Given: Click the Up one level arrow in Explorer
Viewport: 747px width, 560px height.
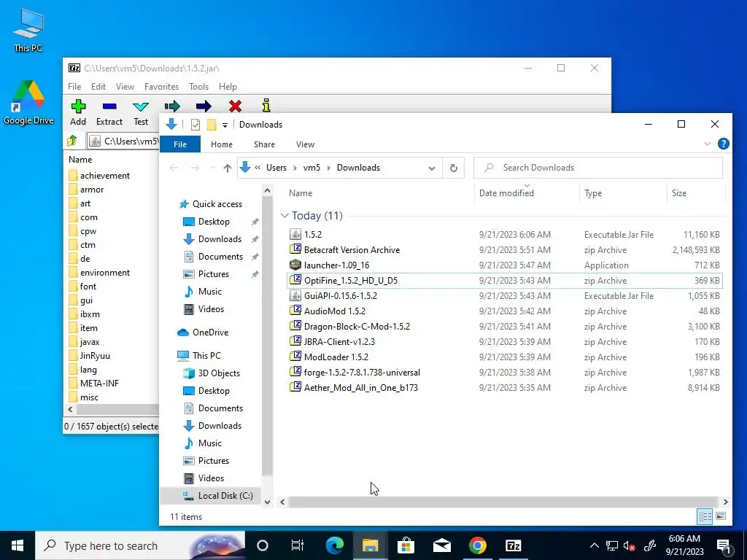Looking at the screenshot, I should [228, 168].
